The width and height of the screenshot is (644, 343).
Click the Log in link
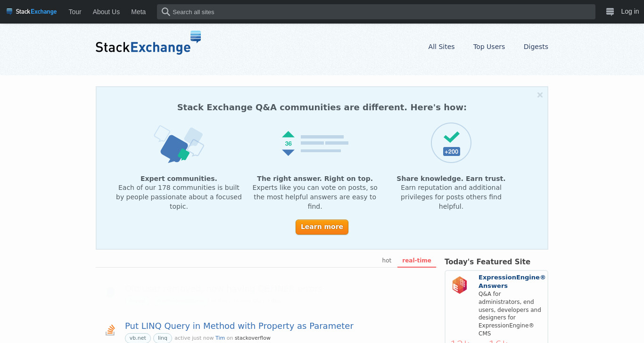point(630,11)
